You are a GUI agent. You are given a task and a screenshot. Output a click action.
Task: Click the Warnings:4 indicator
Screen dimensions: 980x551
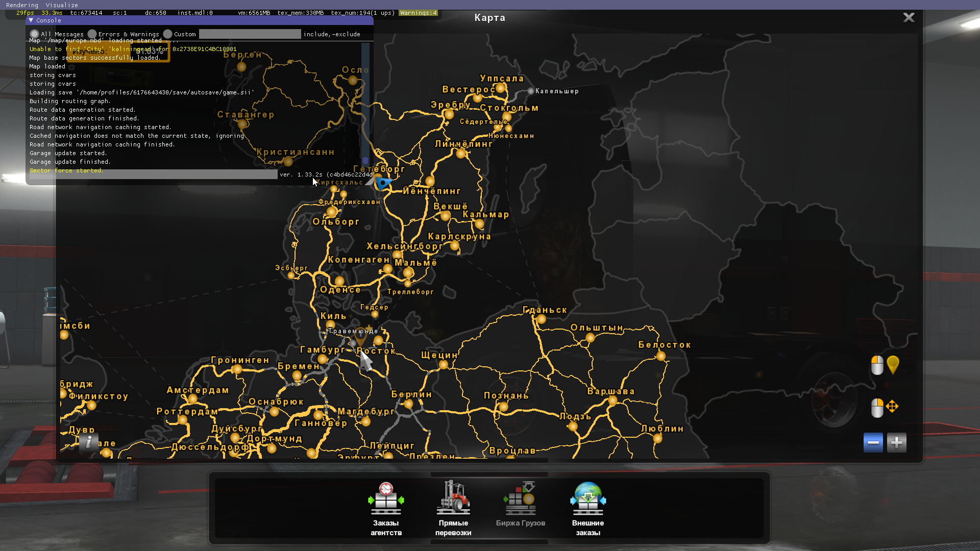click(x=418, y=13)
